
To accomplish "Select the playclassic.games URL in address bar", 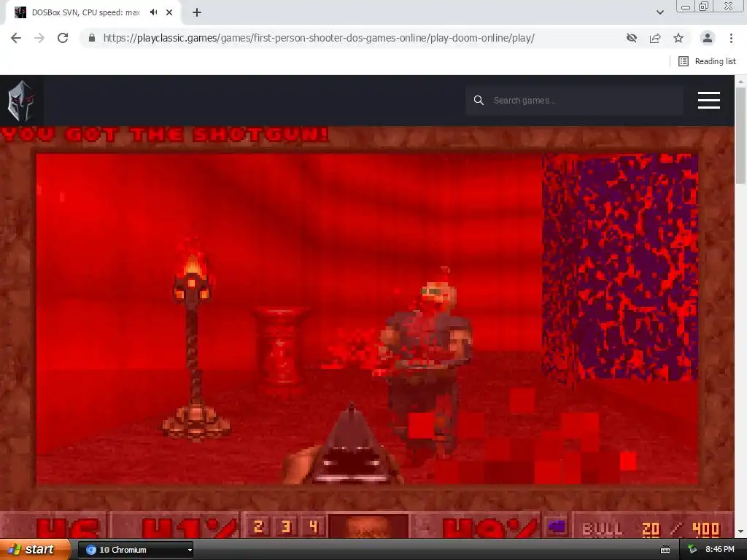I will pyautogui.click(x=319, y=38).
